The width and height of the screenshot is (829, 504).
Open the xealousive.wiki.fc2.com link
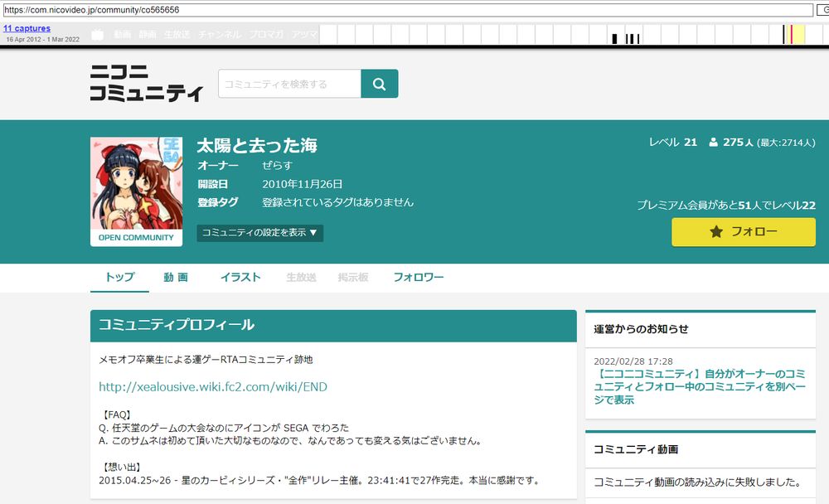tap(213, 386)
